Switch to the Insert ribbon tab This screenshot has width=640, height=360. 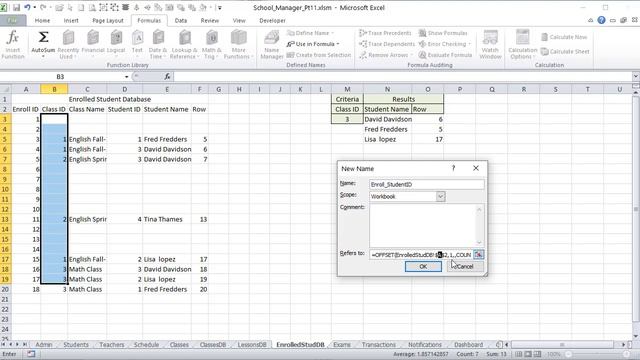[71, 20]
